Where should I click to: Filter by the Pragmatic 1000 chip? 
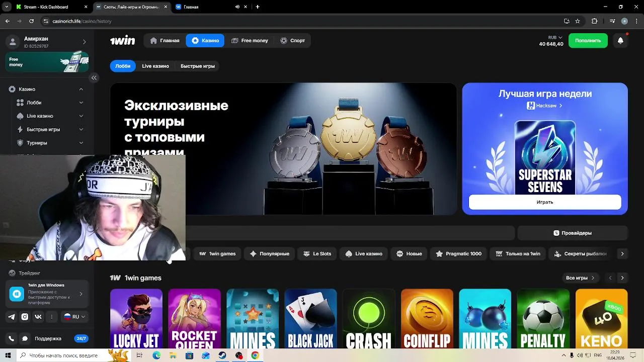[459, 254]
